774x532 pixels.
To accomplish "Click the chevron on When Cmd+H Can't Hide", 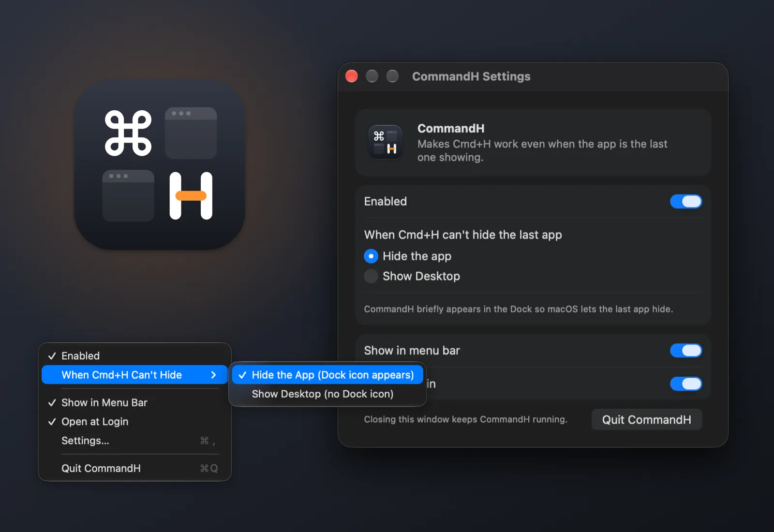I will [x=213, y=375].
